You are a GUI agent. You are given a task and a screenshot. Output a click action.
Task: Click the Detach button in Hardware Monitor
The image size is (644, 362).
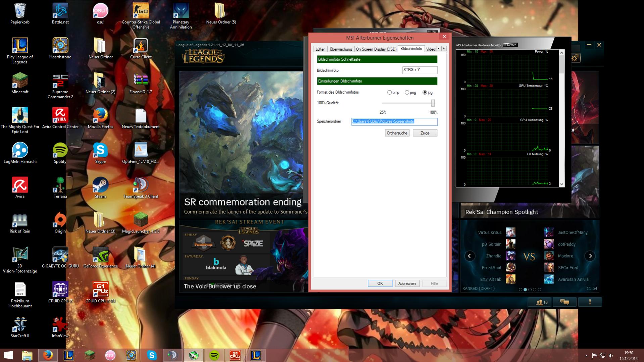click(510, 45)
